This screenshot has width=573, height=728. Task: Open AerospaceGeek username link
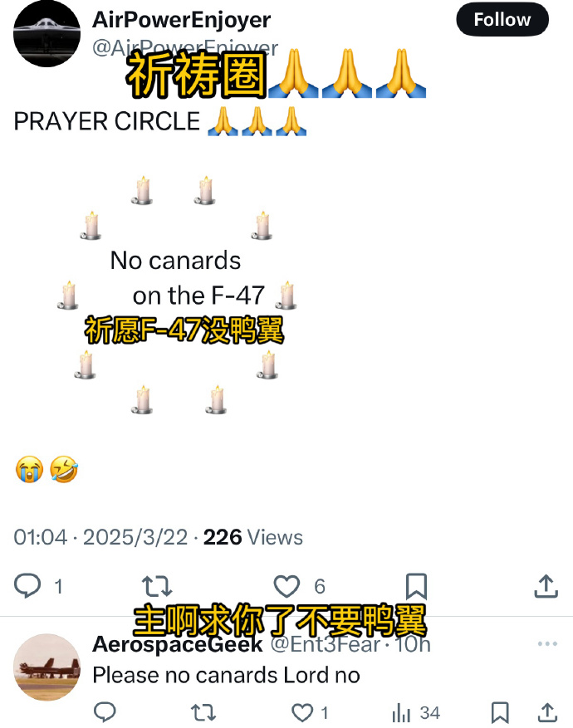click(x=326, y=644)
